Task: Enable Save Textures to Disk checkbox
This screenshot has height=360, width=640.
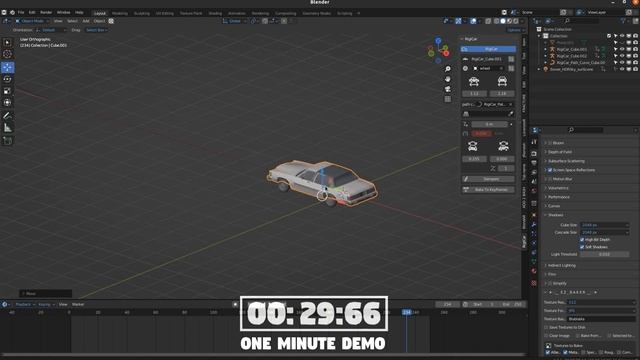Action: 547,327
